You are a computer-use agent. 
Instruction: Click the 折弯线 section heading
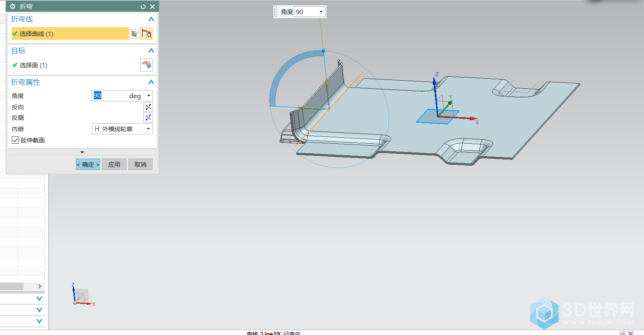tap(22, 19)
